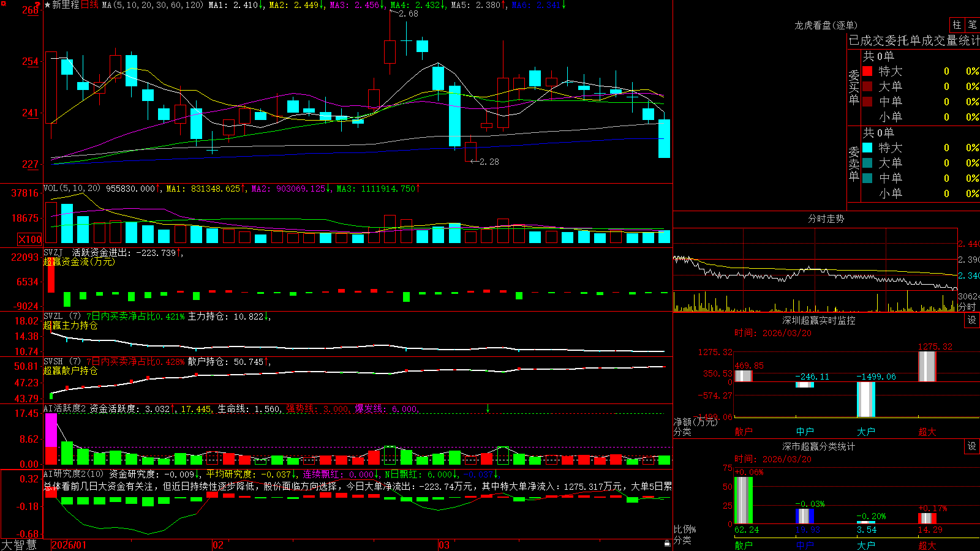Viewport: 980px width, 551px height.
Task: Click 深市超赢分类统计 panel title
Action: pyautogui.click(x=819, y=446)
